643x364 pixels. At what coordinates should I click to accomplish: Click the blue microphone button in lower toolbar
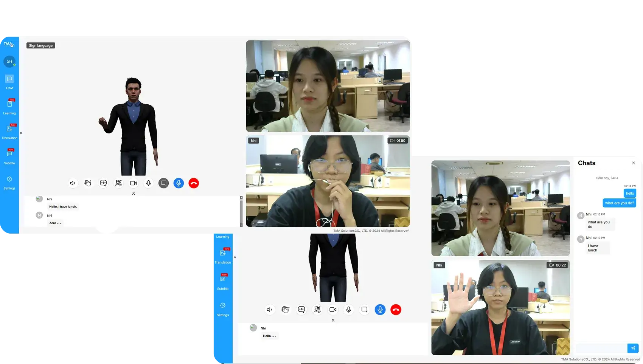coord(380,310)
